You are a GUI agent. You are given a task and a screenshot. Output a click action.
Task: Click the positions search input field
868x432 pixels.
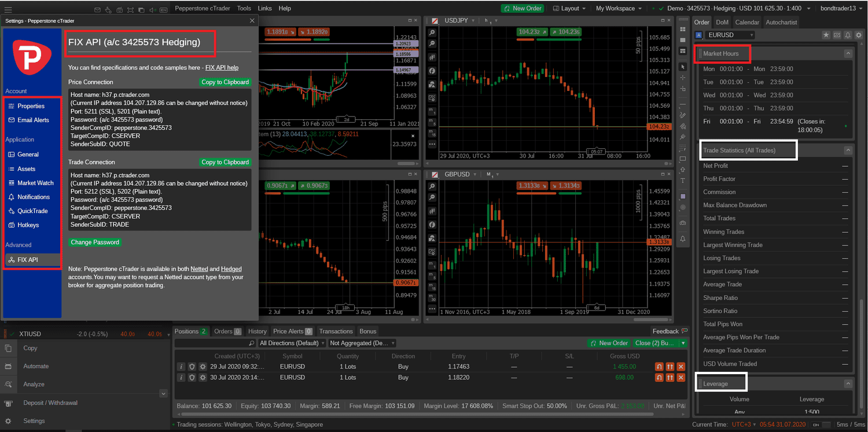click(215, 343)
